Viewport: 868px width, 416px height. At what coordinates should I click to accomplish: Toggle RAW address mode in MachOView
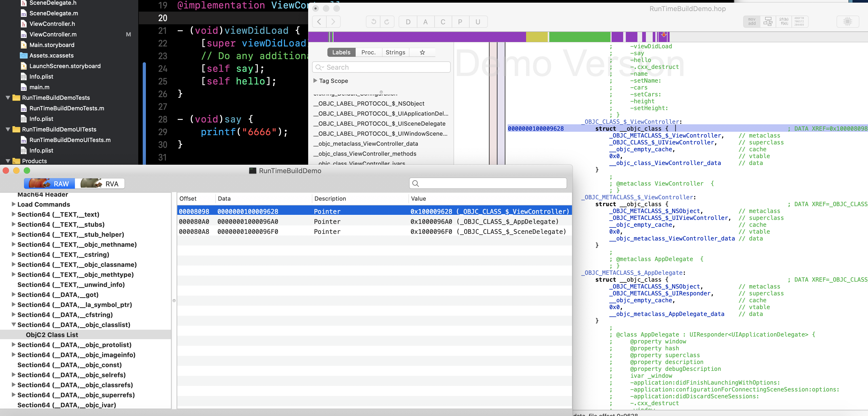[50, 183]
